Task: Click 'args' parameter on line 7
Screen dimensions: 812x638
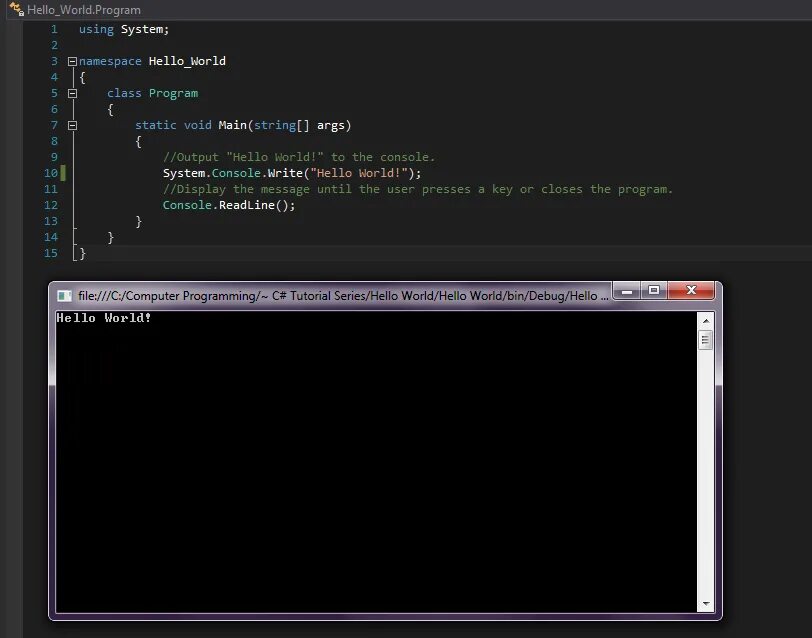Action: click(330, 125)
